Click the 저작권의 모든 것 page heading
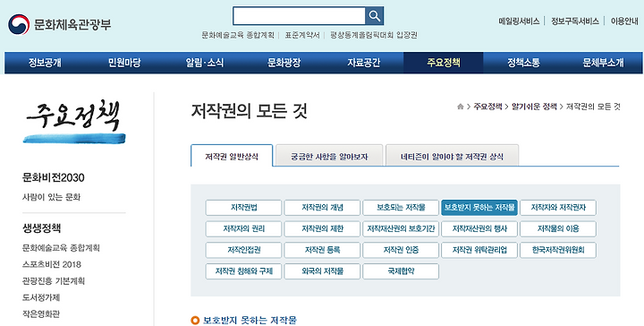 click(x=250, y=111)
